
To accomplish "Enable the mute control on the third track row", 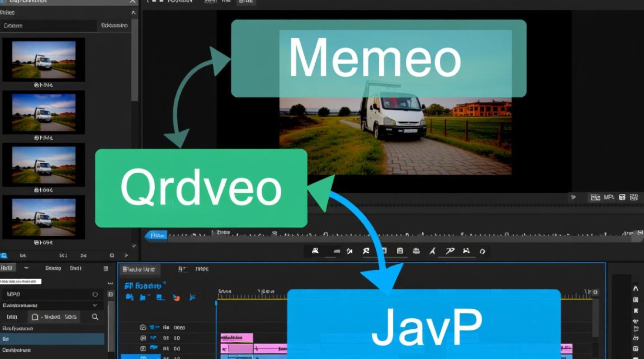I will coord(143,348).
